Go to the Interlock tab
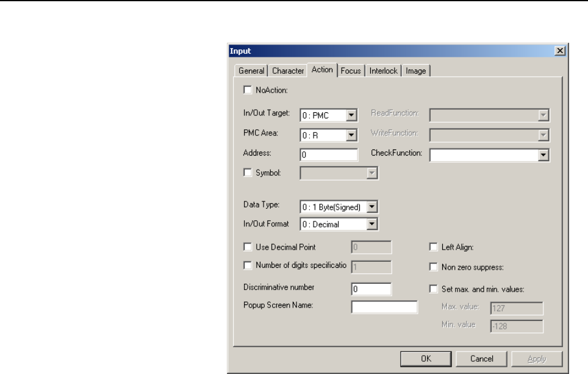This screenshot has height=374, width=588. pyautogui.click(x=383, y=71)
